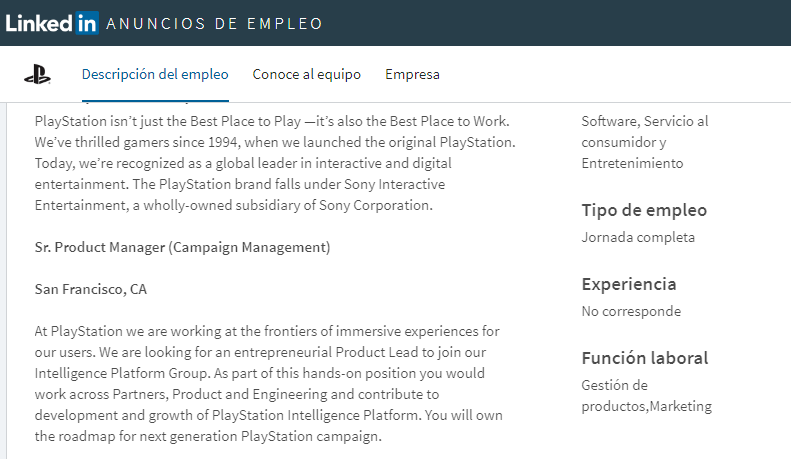
Task: Click Software, Servicio al consumidor sector text
Action: coord(645,132)
